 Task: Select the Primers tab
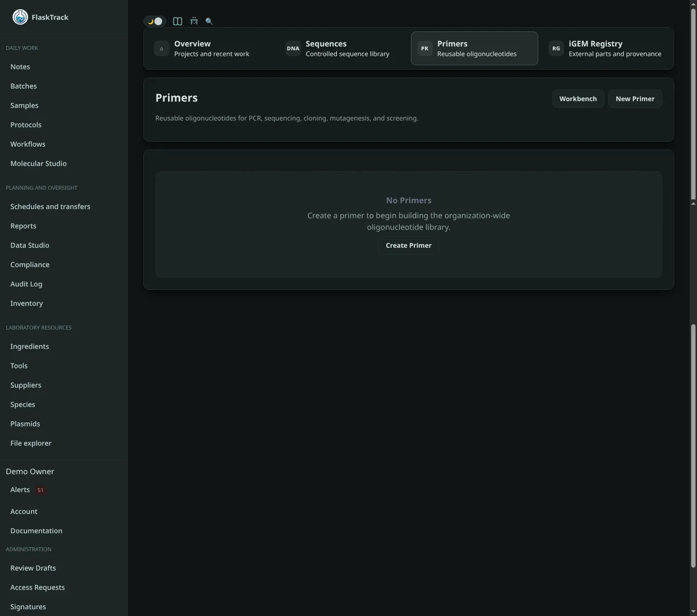point(474,48)
